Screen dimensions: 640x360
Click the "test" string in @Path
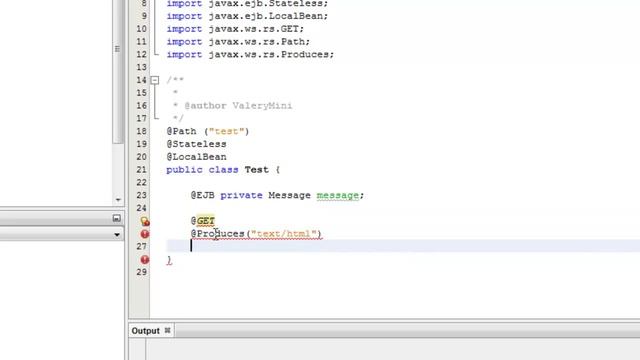227,131
